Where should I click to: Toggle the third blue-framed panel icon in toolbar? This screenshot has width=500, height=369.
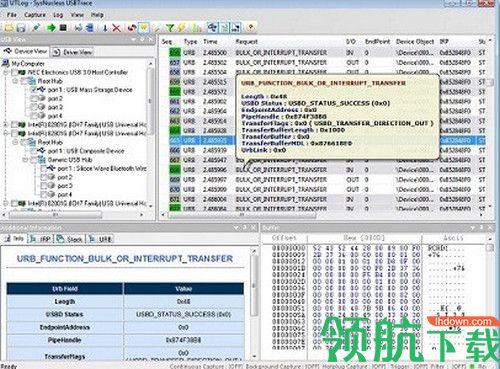click(x=236, y=27)
